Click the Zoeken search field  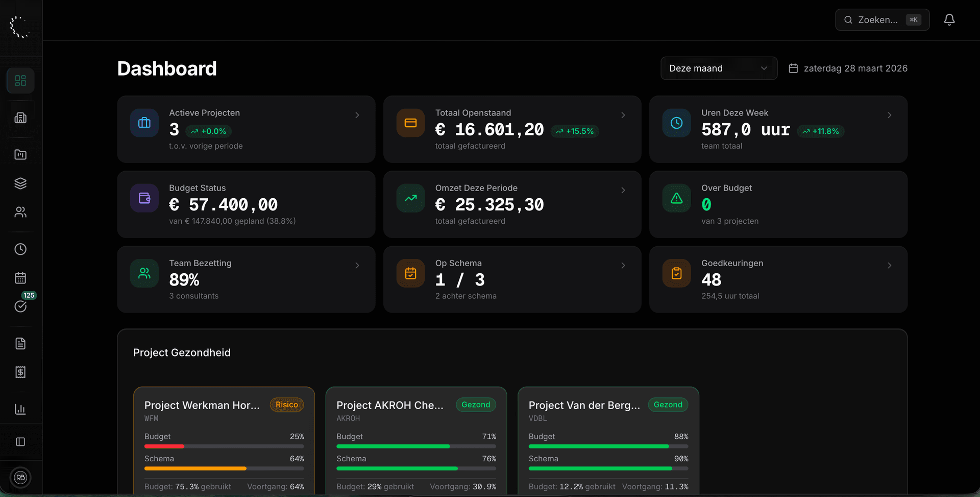click(x=882, y=19)
